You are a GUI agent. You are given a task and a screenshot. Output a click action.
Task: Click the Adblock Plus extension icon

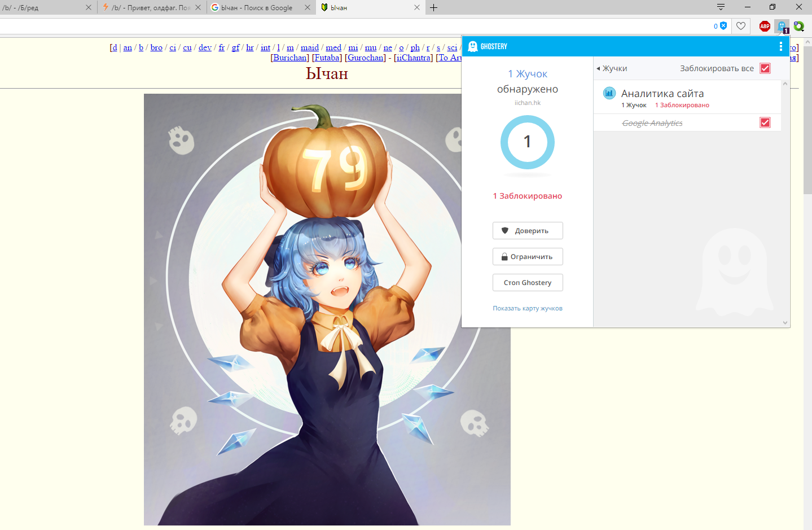pos(765,26)
